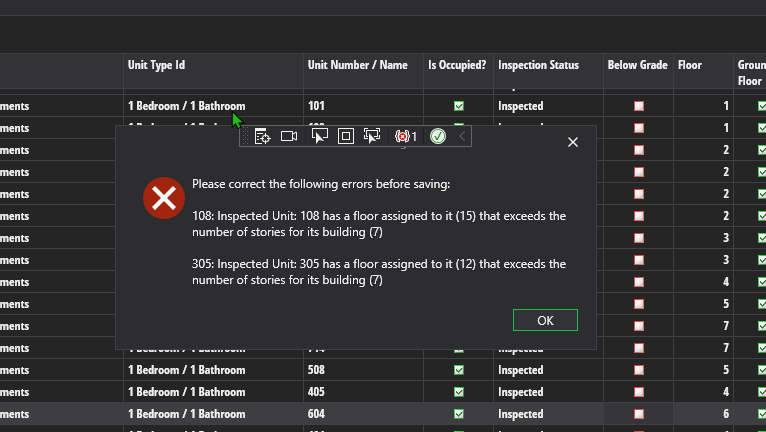The image size is (766, 432).
Task: Click the camera-shaped XAML Live Preview icon
Action: tap(289, 136)
